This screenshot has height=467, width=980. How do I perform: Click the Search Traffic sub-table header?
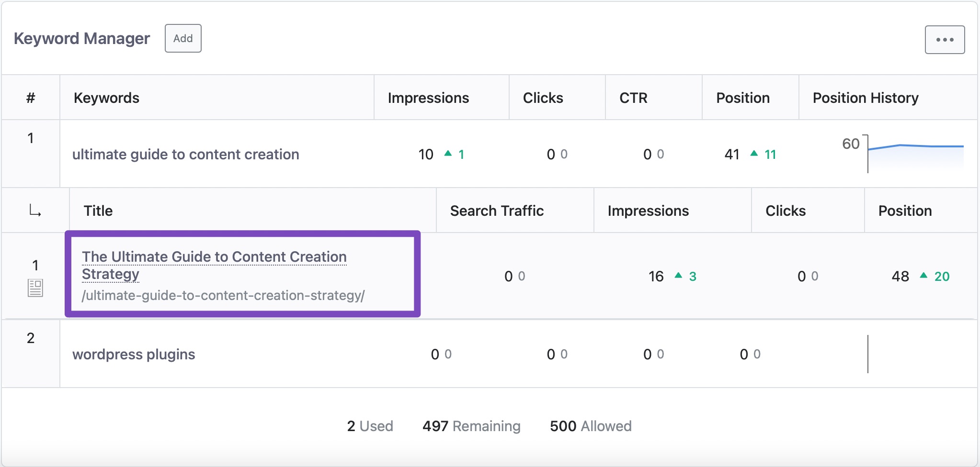[497, 211]
